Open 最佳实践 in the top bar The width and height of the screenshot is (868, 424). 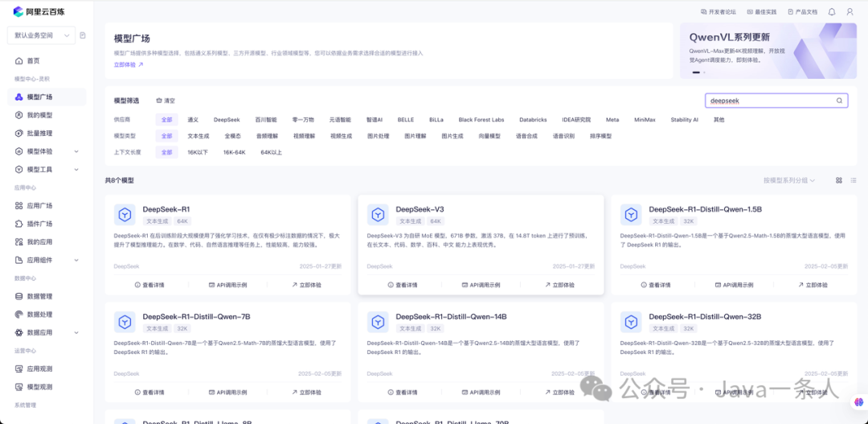click(762, 11)
